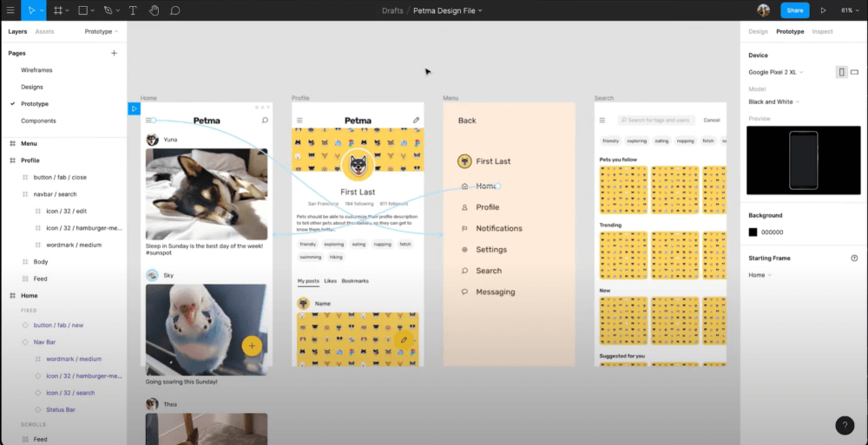The image size is (868, 445).
Task: Switch to the Assets tab
Action: click(45, 31)
